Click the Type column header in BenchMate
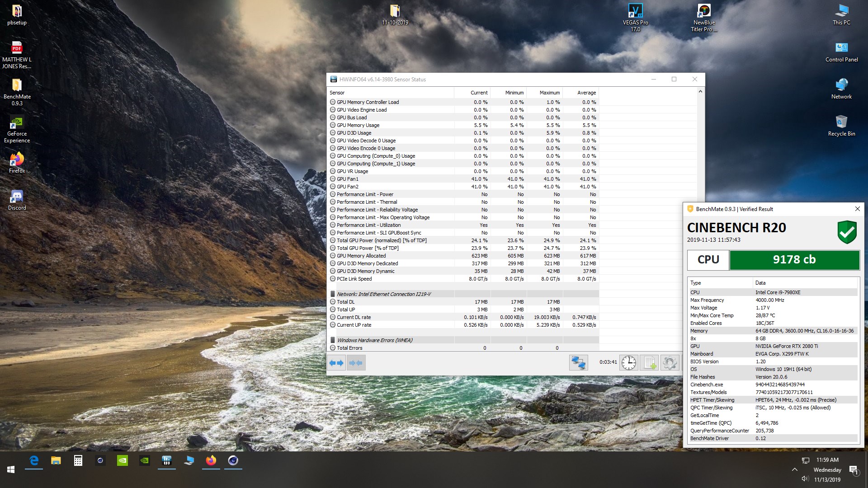 pos(720,283)
